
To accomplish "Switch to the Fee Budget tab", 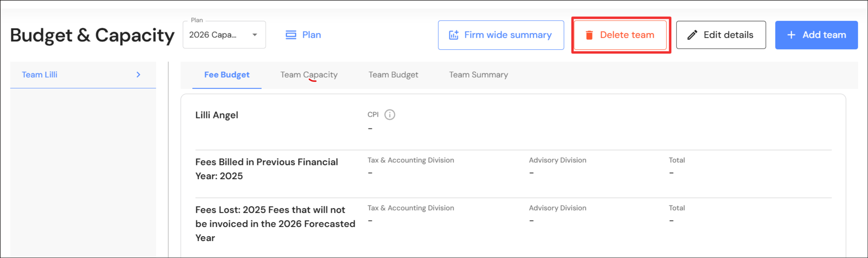I will (x=227, y=75).
